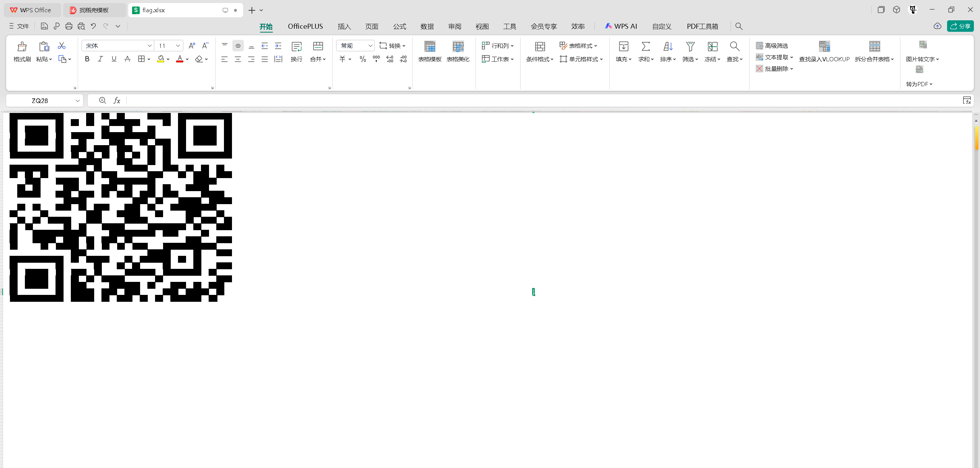The width and height of the screenshot is (980, 468).
Task: Click the percent style icon
Action: click(363, 59)
